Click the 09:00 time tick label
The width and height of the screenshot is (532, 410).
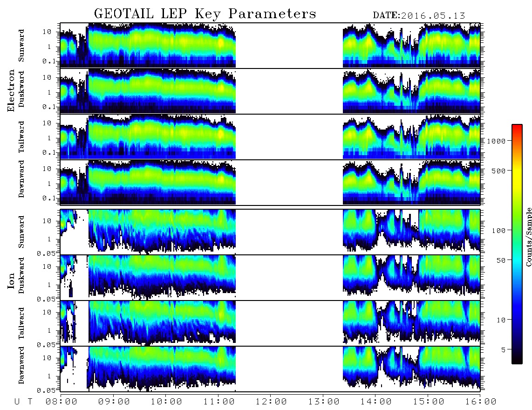point(114,402)
